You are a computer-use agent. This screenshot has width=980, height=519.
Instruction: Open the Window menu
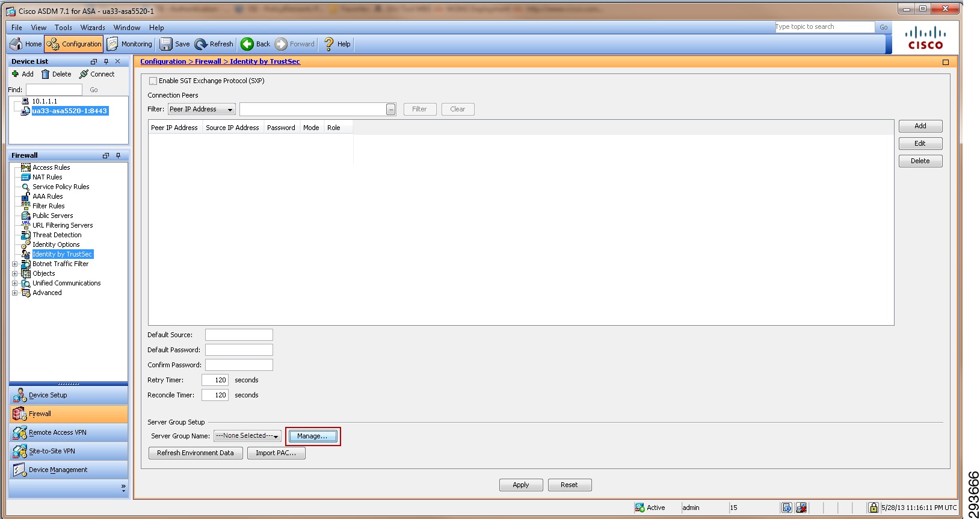127,28
